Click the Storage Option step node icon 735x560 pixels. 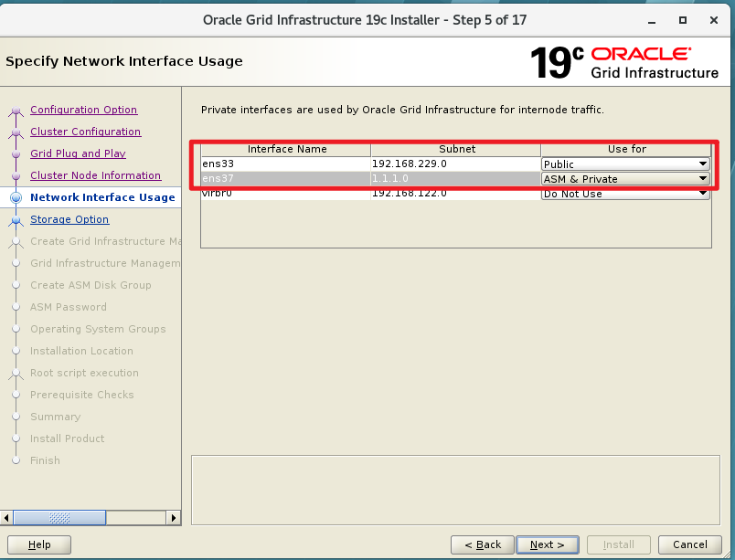coord(16,220)
